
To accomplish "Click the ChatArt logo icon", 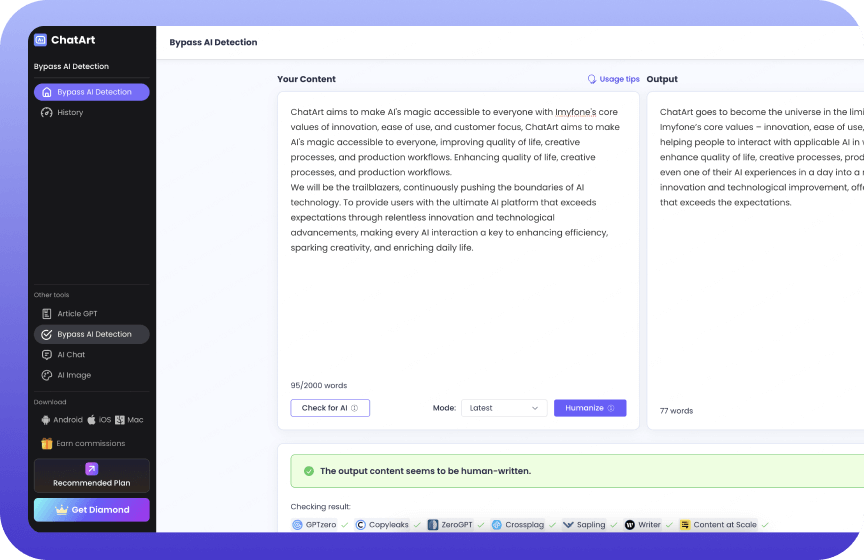I will pyautogui.click(x=41, y=40).
